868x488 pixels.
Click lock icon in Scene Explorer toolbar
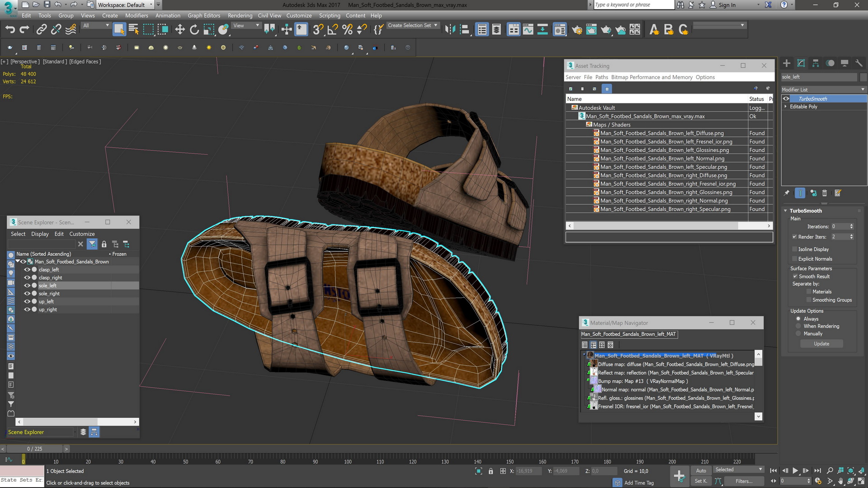pos(104,244)
